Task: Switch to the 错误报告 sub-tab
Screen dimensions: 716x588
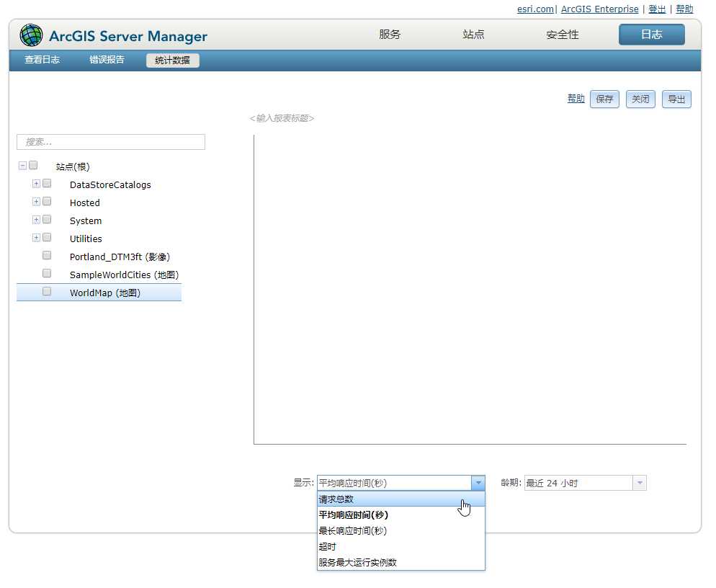Action: [107, 60]
